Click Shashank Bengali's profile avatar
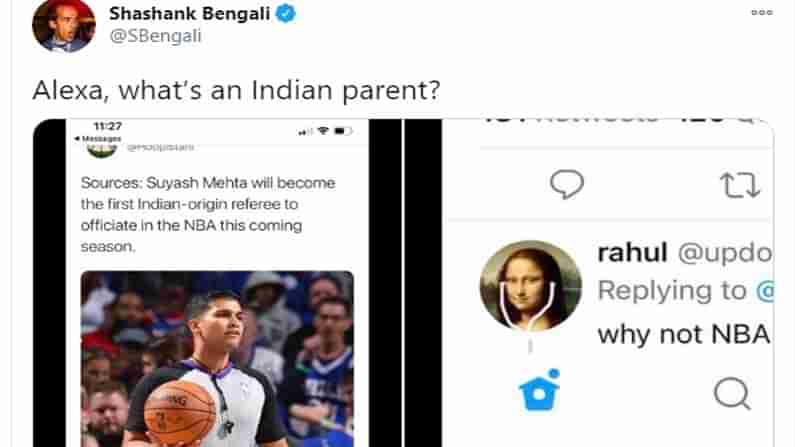Viewport: 795px width, 447px height. point(64,25)
